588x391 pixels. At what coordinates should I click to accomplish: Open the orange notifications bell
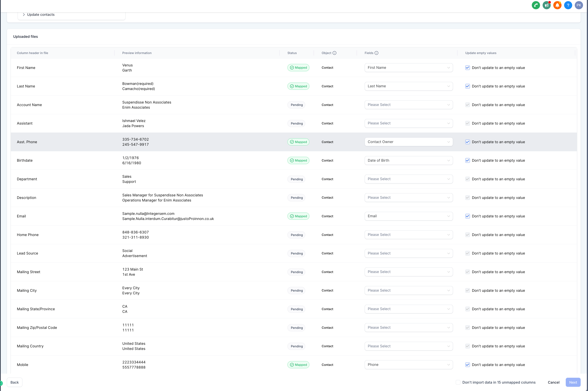click(557, 5)
